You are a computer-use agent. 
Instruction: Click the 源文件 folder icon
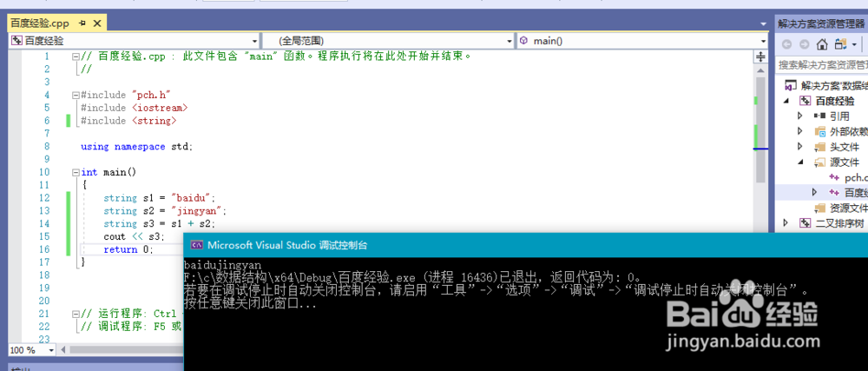tap(820, 162)
